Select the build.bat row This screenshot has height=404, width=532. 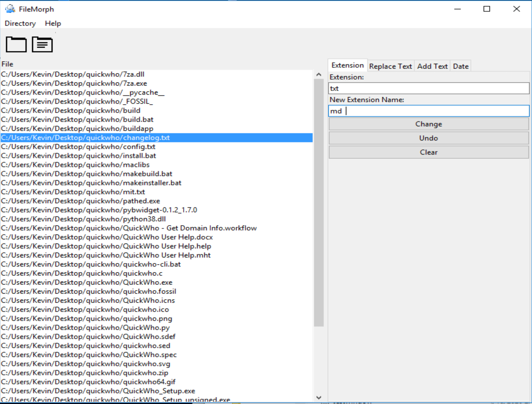click(x=156, y=119)
